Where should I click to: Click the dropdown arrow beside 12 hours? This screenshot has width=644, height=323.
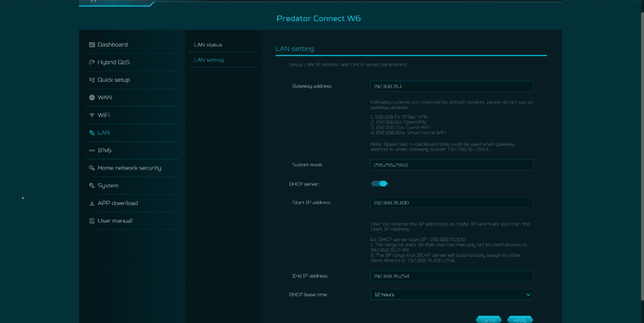[528, 294]
